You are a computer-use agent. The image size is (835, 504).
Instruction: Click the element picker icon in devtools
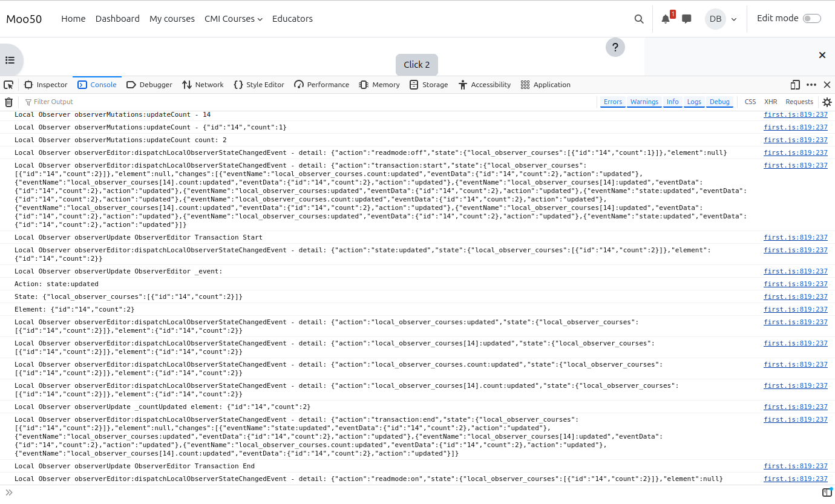point(8,85)
